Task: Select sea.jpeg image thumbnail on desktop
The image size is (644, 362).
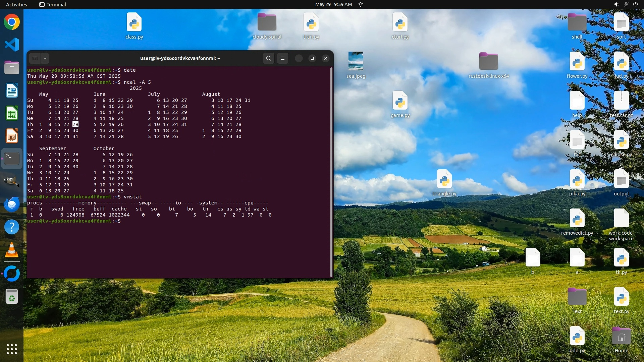Action: [x=356, y=61]
